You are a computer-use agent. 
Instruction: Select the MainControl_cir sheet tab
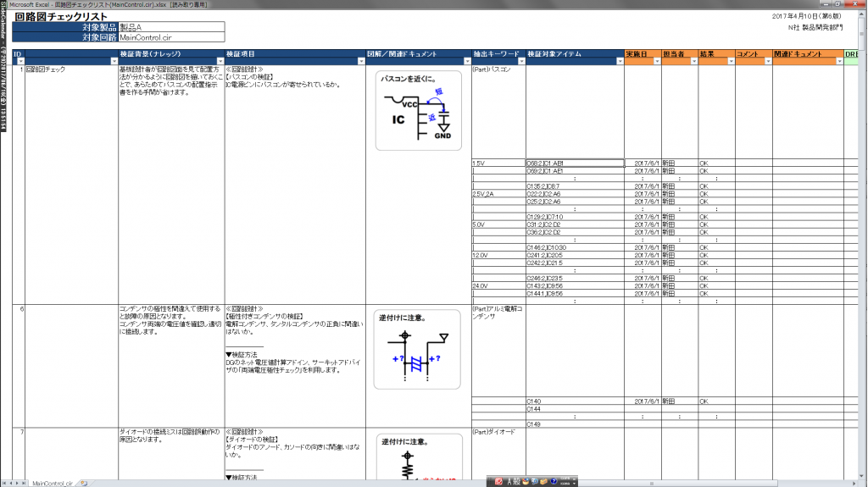coord(52,483)
